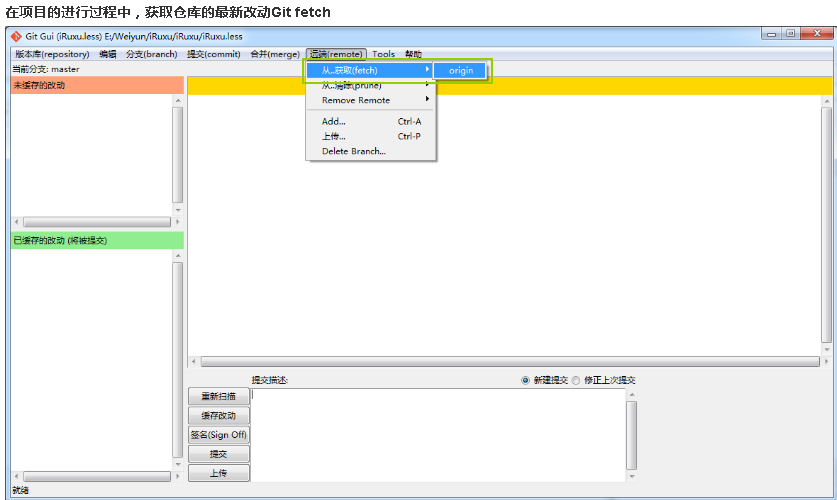Choose origin in the fetch submenu

pos(461,70)
